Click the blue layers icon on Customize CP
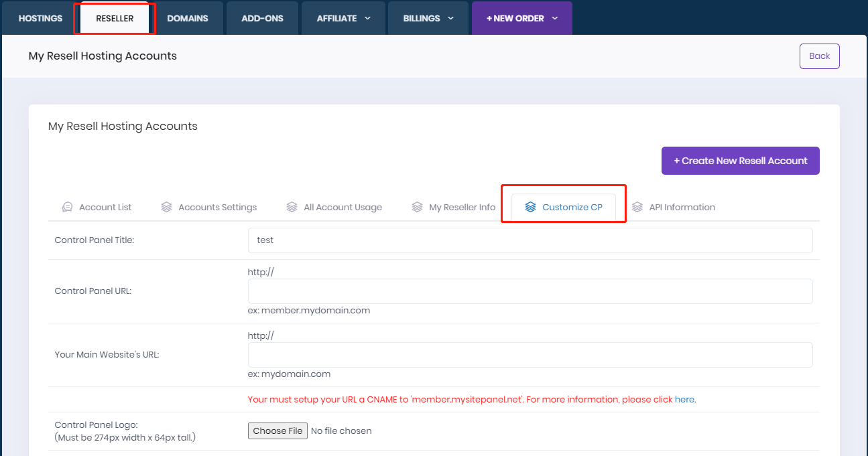This screenshot has width=868, height=456. pos(530,208)
